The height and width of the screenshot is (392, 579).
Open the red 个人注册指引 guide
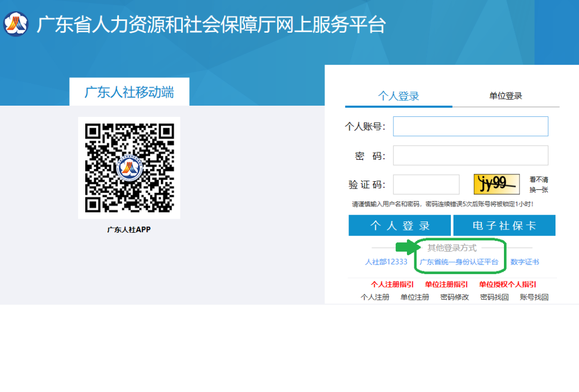click(392, 285)
